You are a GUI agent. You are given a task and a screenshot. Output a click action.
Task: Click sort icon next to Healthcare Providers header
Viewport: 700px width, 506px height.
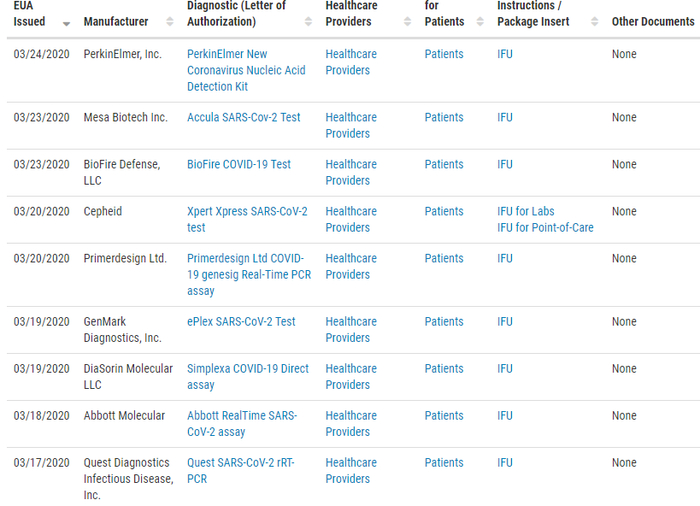click(x=404, y=22)
